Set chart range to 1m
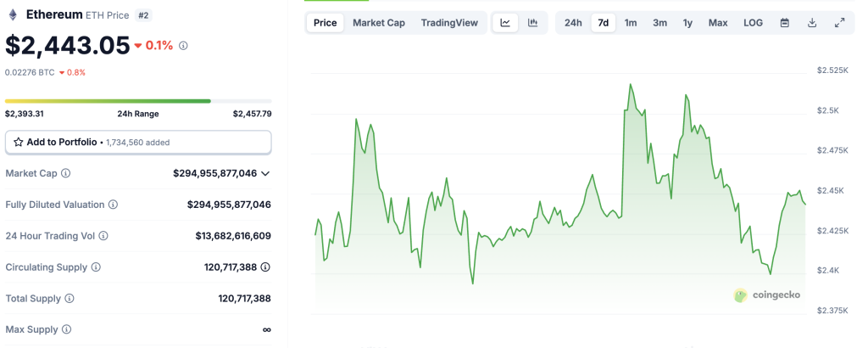This screenshot has height=348, width=868. pos(631,23)
